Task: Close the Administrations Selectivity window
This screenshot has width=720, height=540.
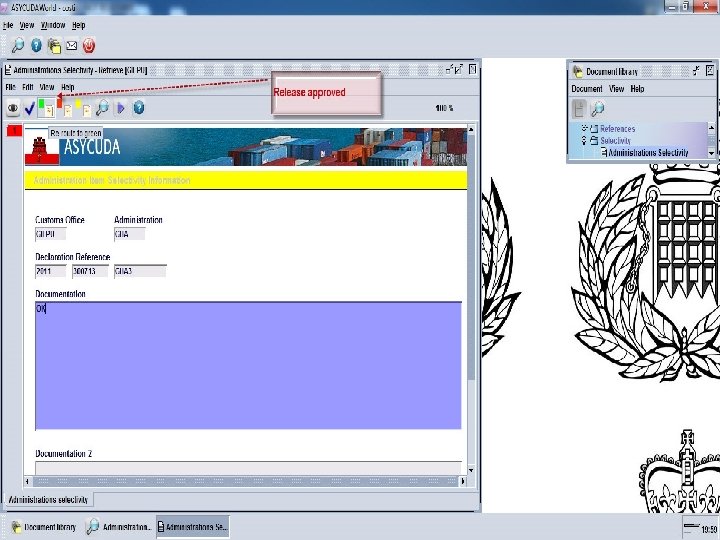Action: pyautogui.click(x=472, y=69)
